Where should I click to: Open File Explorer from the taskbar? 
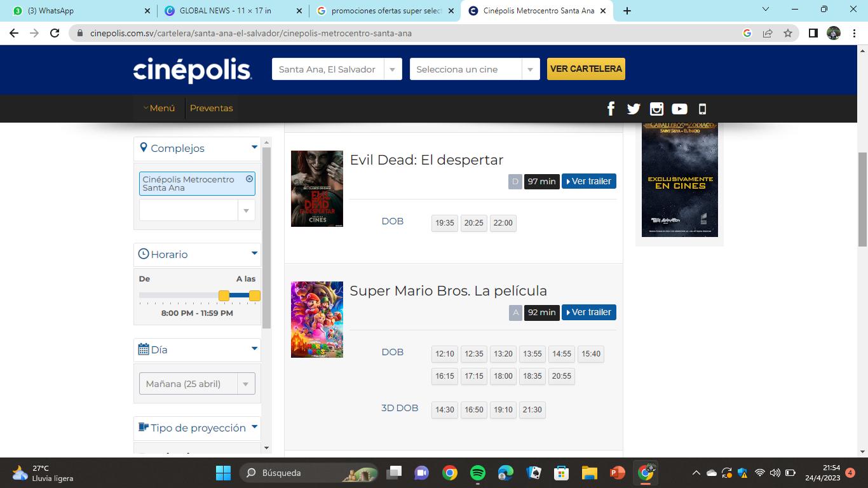[590, 473]
